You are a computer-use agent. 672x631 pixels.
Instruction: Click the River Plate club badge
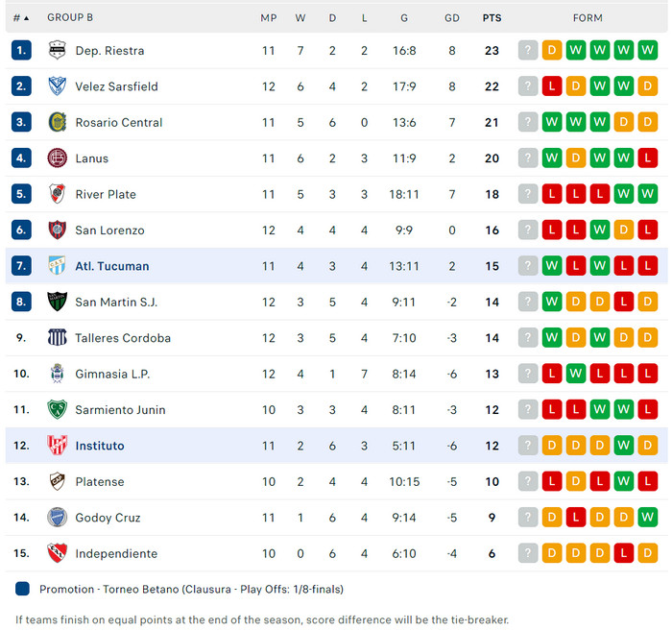tap(58, 194)
